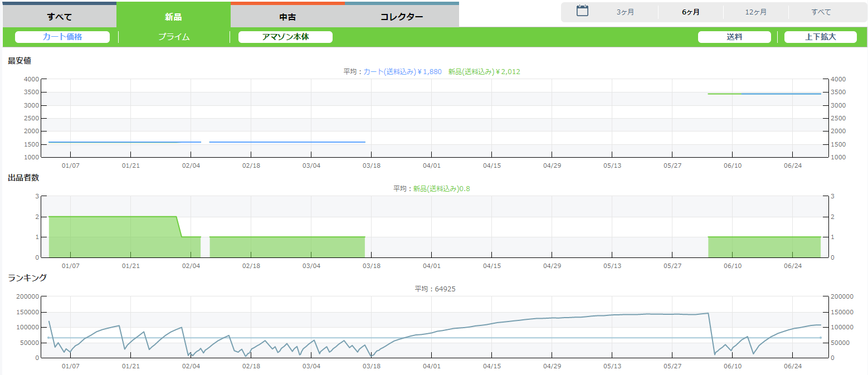Click the 上下拡大 button
Screen dimensions: 868x375
click(x=820, y=37)
